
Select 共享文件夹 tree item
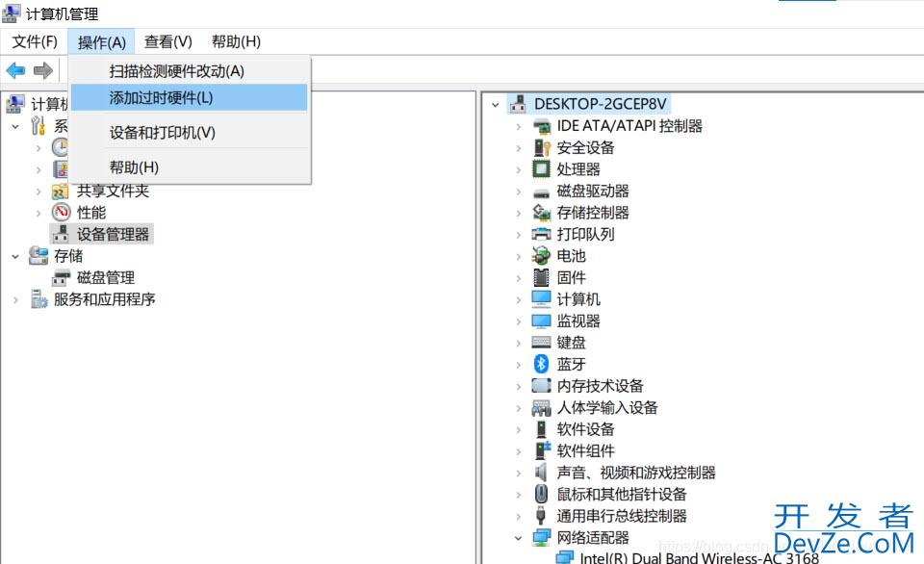(x=113, y=191)
